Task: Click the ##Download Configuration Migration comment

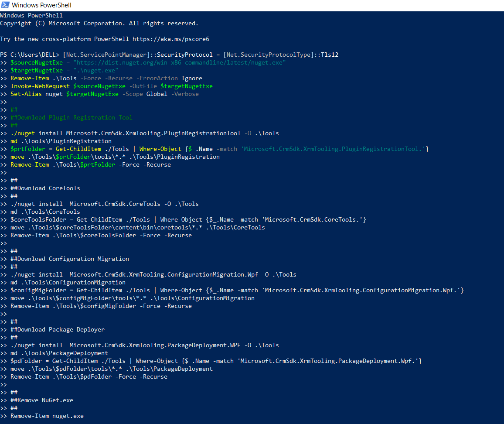Action: pyautogui.click(x=70, y=259)
